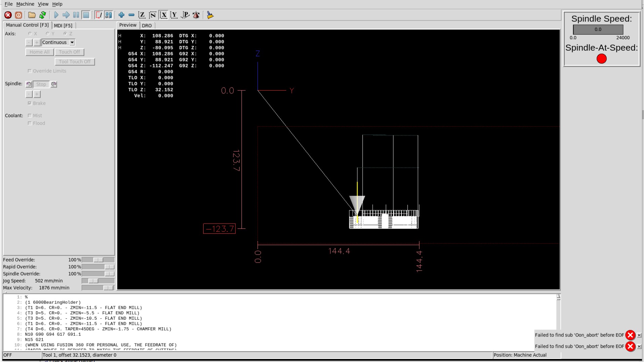Toggle the Flood coolant checkbox
This screenshot has height=362, width=644.
coord(30,123)
